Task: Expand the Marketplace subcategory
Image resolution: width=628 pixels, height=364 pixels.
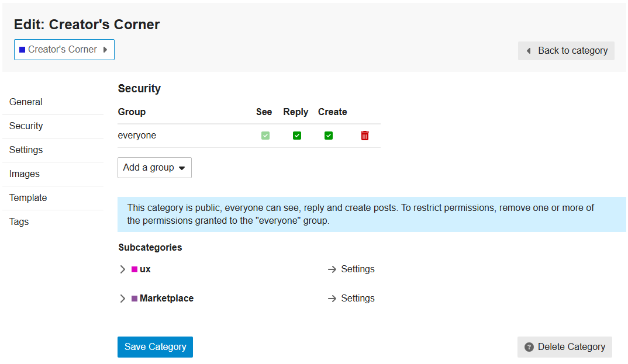Action: (x=123, y=299)
